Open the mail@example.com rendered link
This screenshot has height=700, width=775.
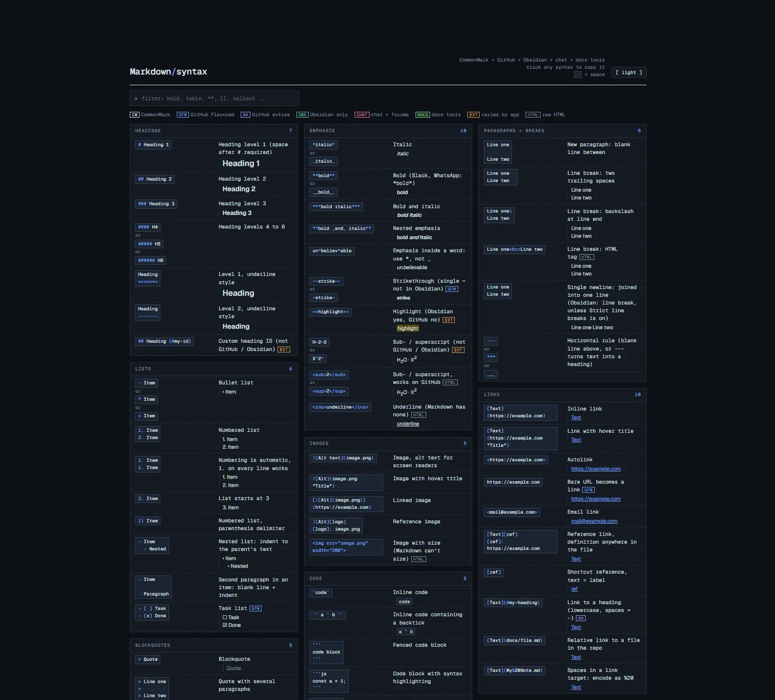pyautogui.click(x=594, y=521)
